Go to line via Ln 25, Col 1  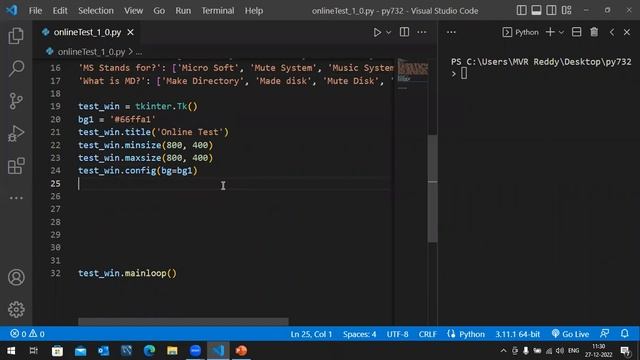(311, 334)
